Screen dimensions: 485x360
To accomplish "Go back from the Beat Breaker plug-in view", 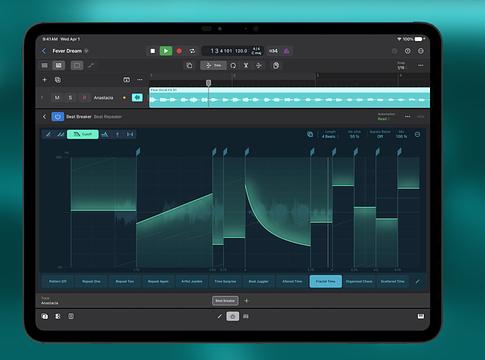I will click(x=44, y=117).
